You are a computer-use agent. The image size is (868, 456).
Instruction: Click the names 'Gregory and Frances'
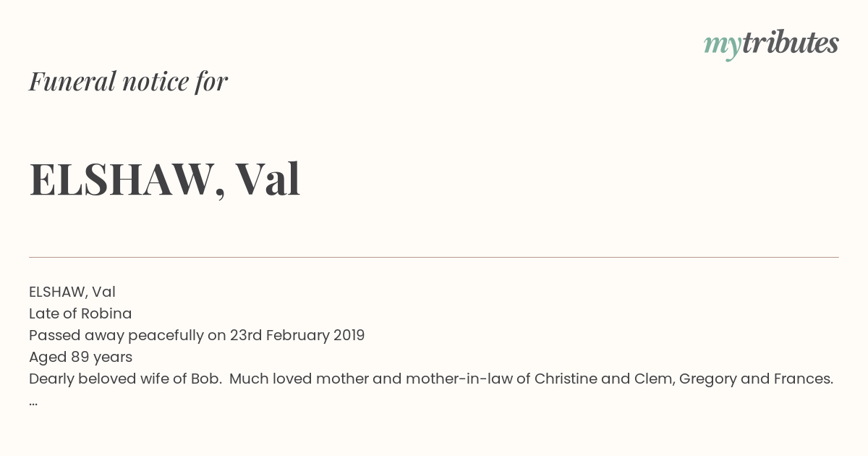pyautogui.click(x=755, y=379)
